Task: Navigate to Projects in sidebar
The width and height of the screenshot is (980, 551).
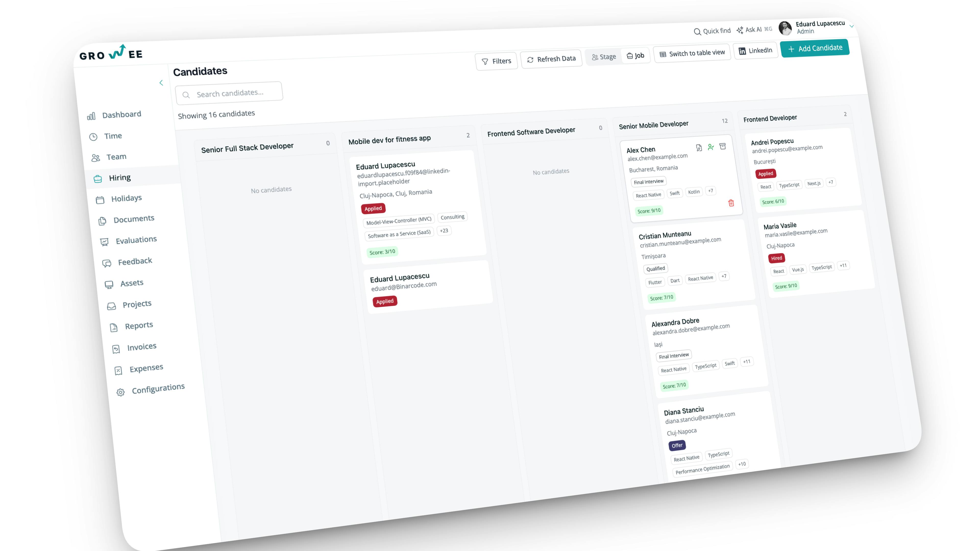Action: click(137, 304)
